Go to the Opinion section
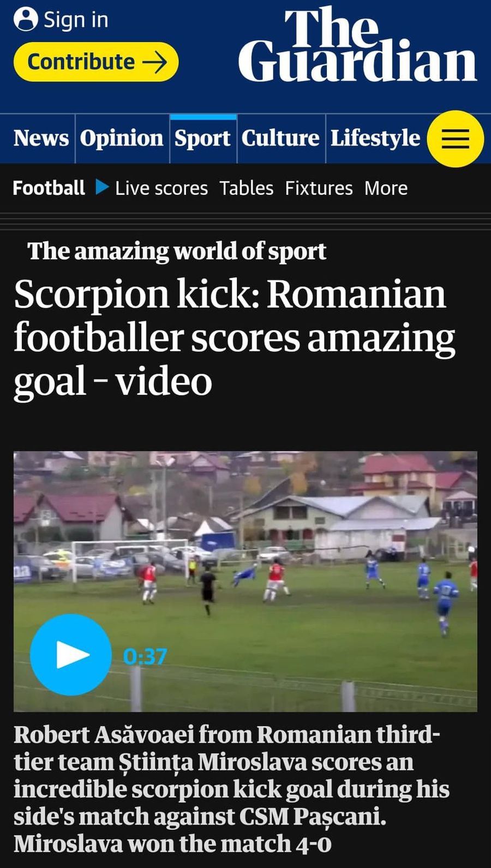The image size is (491, 868). (122, 139)
